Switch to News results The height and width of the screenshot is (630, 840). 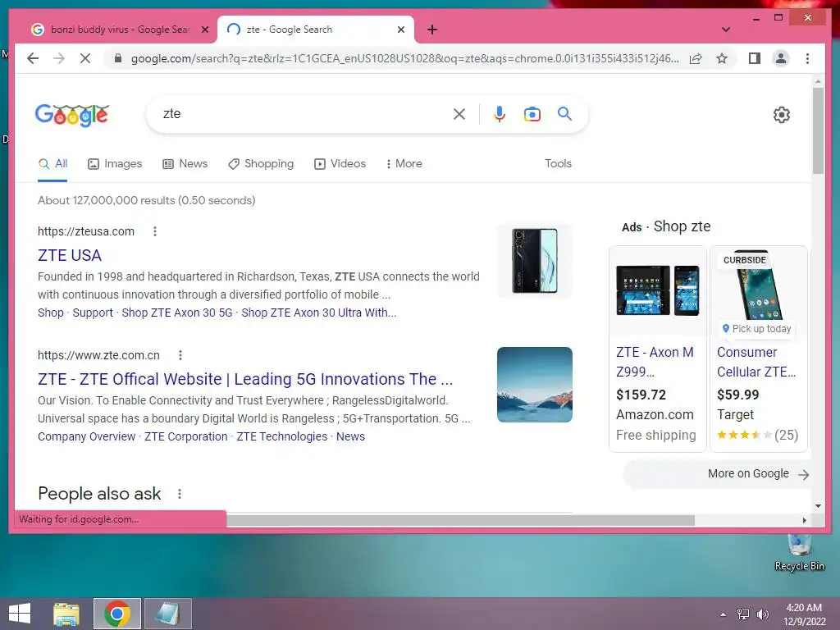[185, 163]
